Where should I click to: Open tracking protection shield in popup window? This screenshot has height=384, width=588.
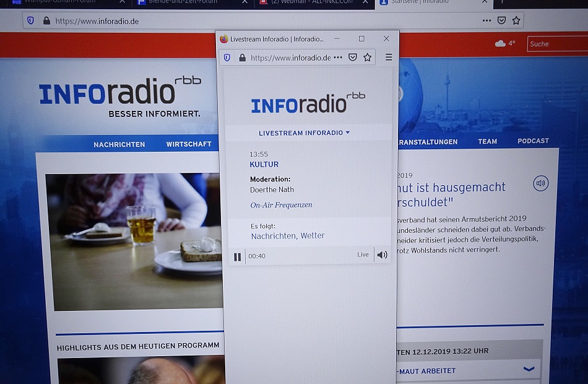click(x=227, y=58)
